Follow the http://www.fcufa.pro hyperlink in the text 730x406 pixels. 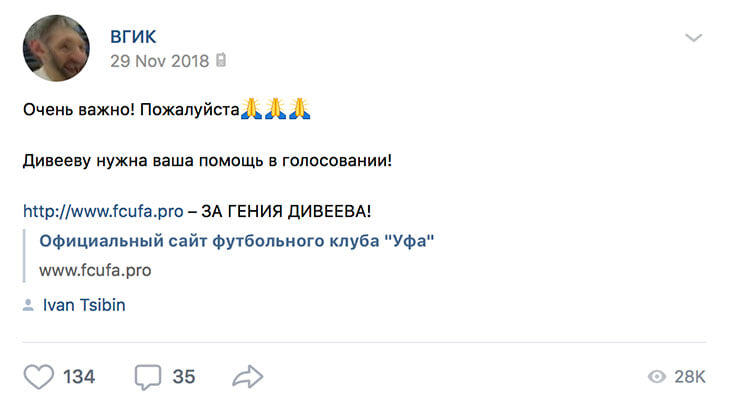tap(103, 211)
